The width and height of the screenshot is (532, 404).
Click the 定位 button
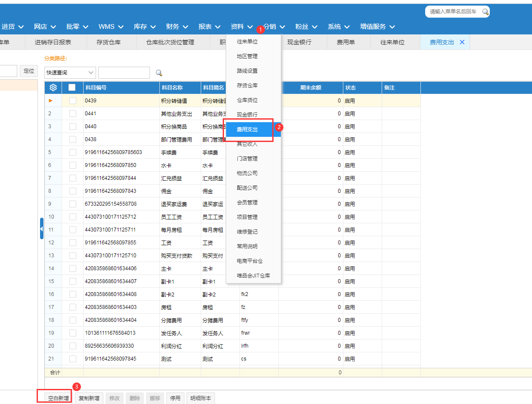[29, 71]
